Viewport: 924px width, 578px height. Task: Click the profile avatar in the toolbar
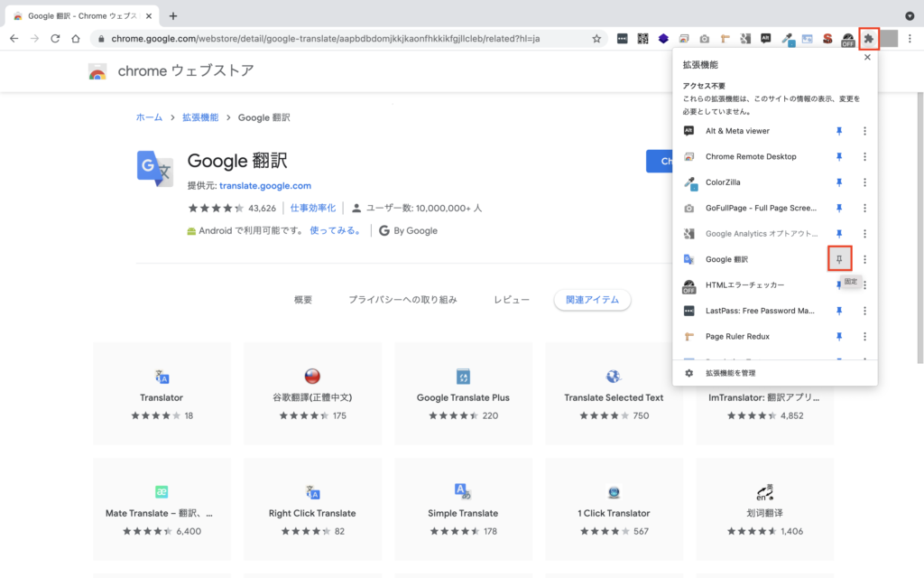(x=889, y=39)
